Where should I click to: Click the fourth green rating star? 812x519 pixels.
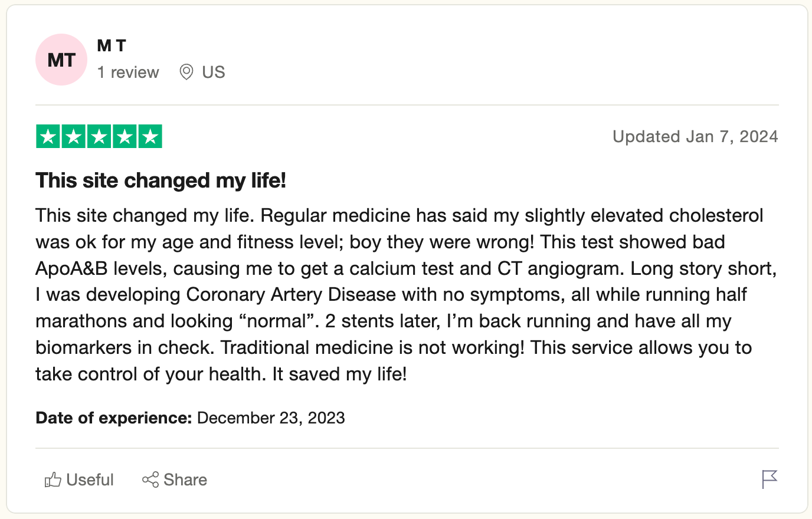(x=125, y=136)
